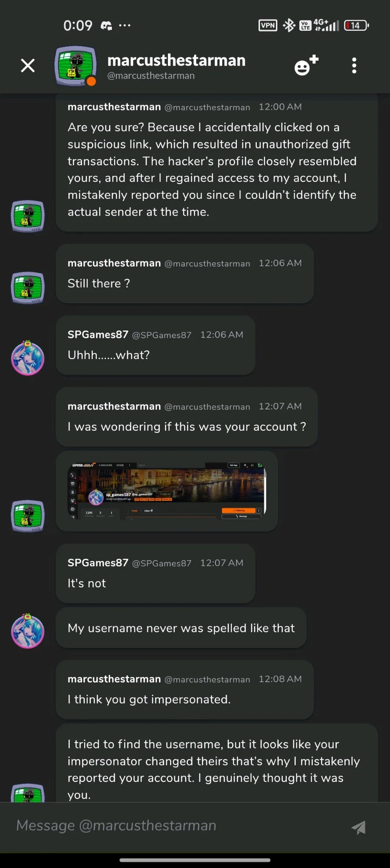The image size is (390, 868).
Task: Type in the Message @marcusthestarman field
Action: pyautogui.click(x=174, y=825)
